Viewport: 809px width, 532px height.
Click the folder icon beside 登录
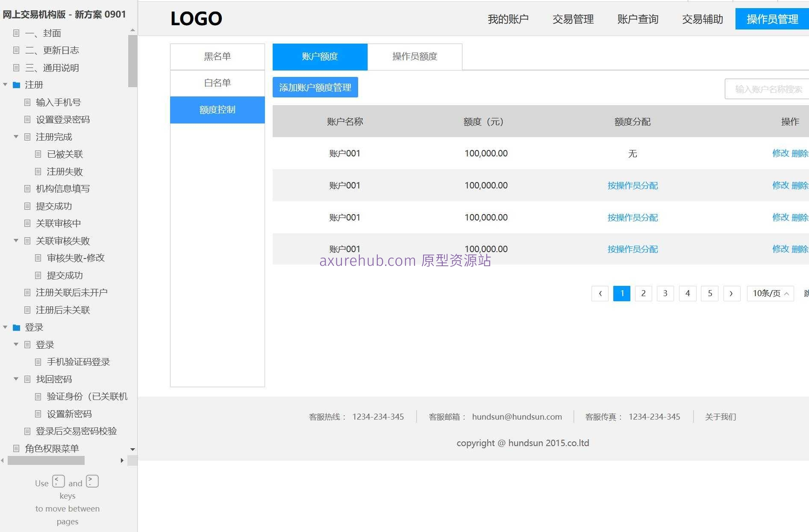[x=16, y=327]
